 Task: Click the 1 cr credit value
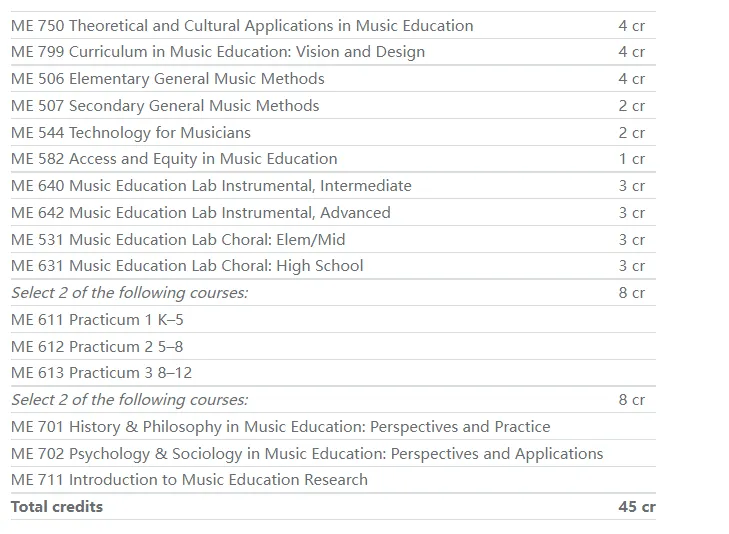631,159
